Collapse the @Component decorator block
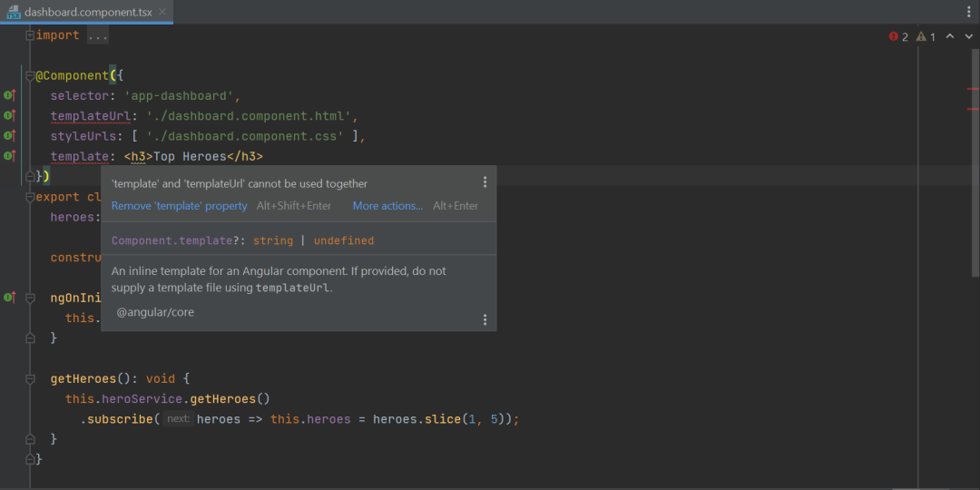980x490 pixels. pyautogui.click(x=29, y=75)
